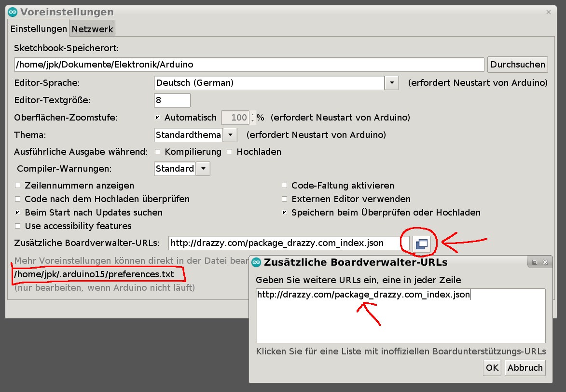Open the additional board URLs editor window icon

[x=422, y=244]
